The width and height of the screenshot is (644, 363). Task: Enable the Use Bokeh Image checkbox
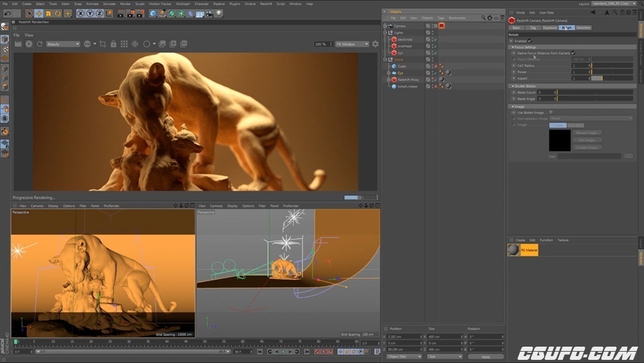tap(551, 112)
